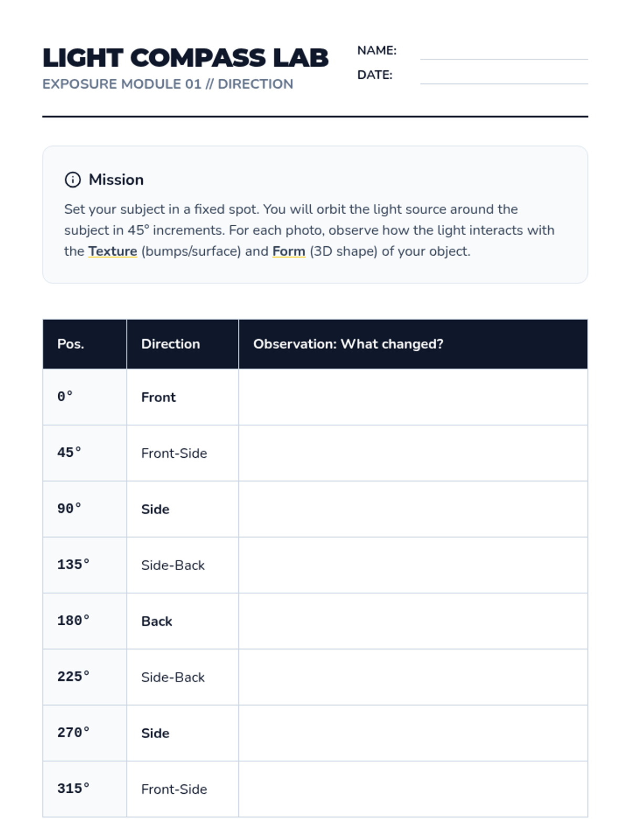Screen dimensions: 630x840
Task: Click the observation cell for 90° row
Action: [413, 509]
